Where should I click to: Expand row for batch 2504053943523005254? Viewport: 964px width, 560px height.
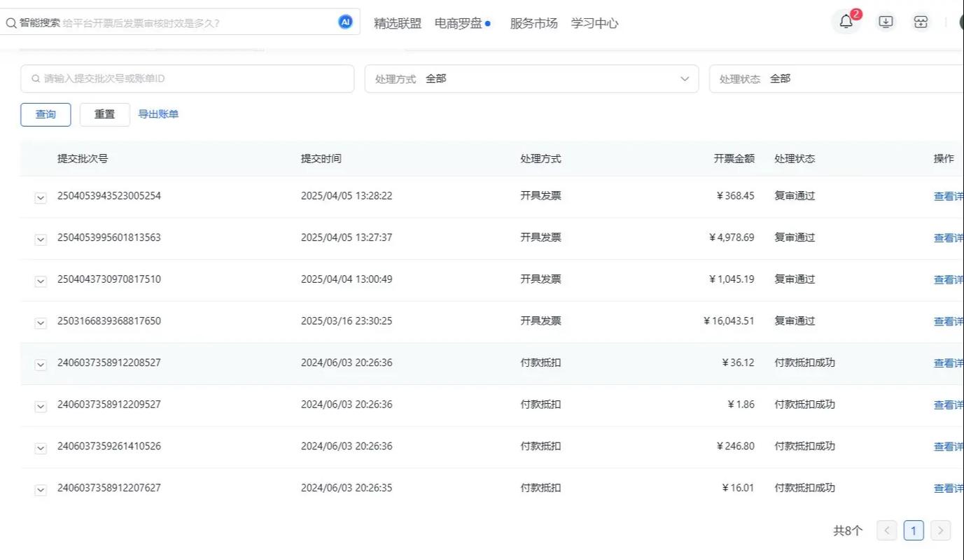[40, 197]
